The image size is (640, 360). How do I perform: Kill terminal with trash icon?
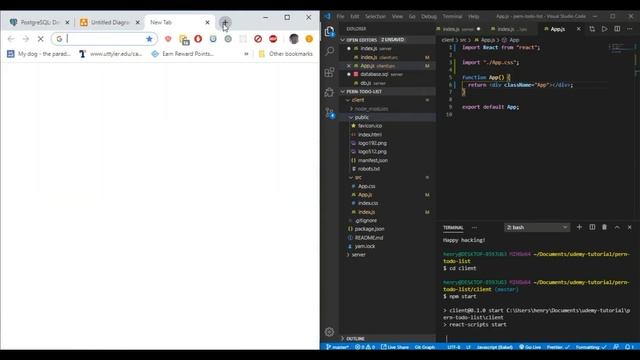tap(604, 227)
